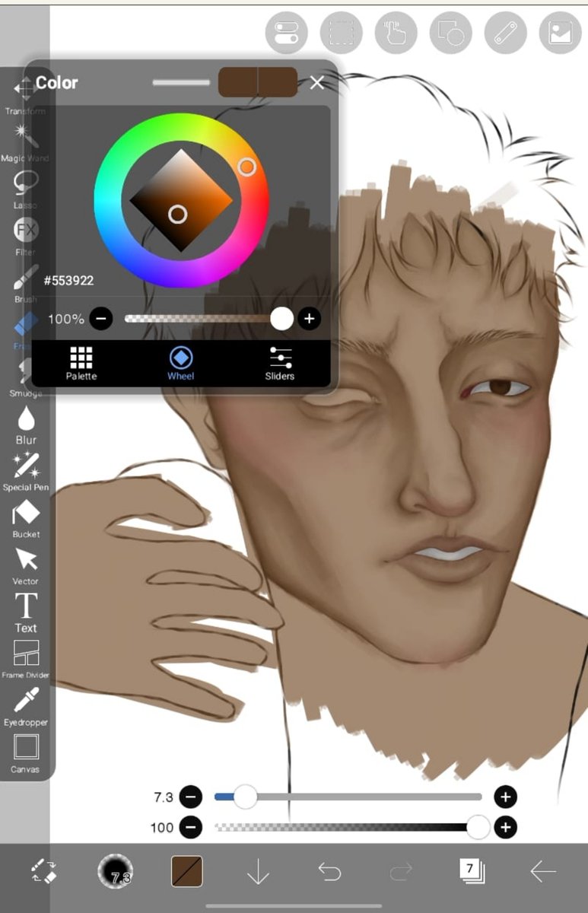Viewport: 588px width, 913px height.
Task: Go back with the left arrow
Action: pyautogui.click(x=543, y=871)
